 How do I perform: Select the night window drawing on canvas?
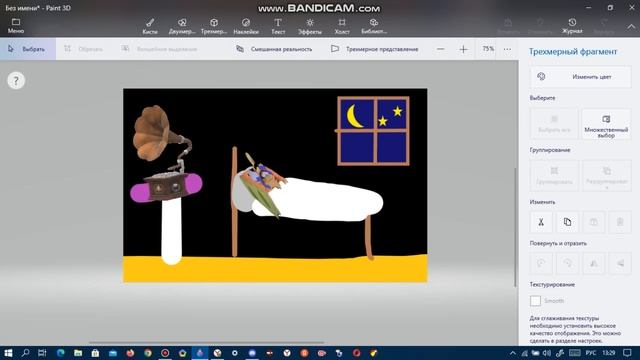373,131
